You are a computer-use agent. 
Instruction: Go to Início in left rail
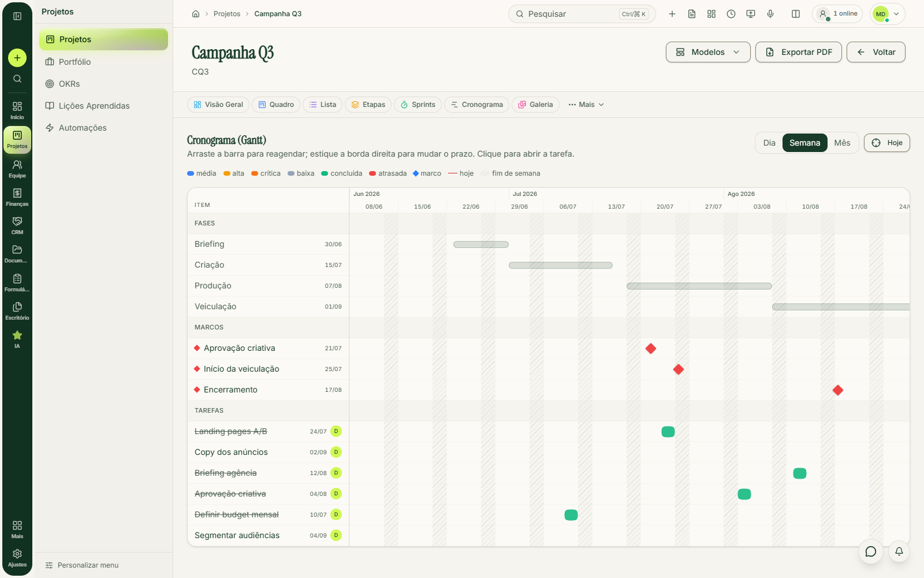point(17,110)
